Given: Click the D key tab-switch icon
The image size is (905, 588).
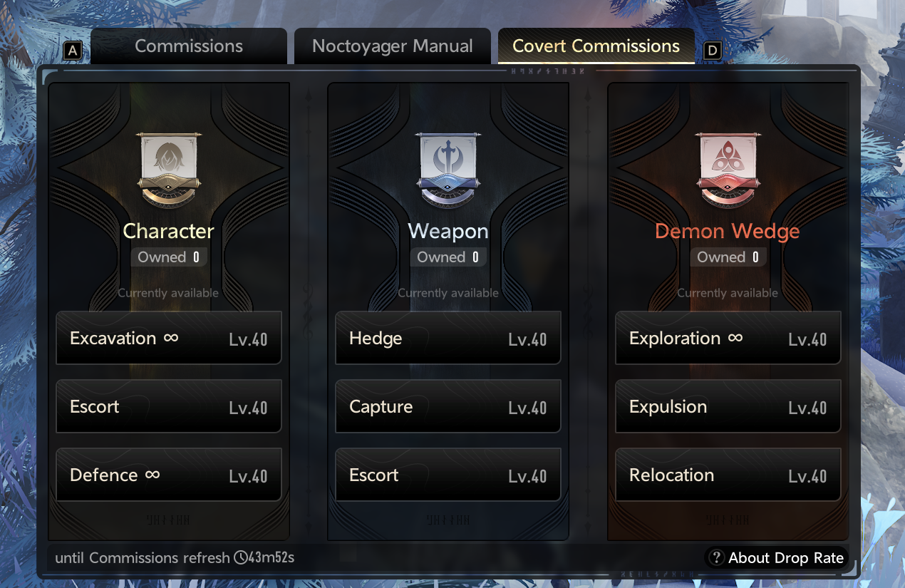Looking at the screenshot, I should pos(712,51).
